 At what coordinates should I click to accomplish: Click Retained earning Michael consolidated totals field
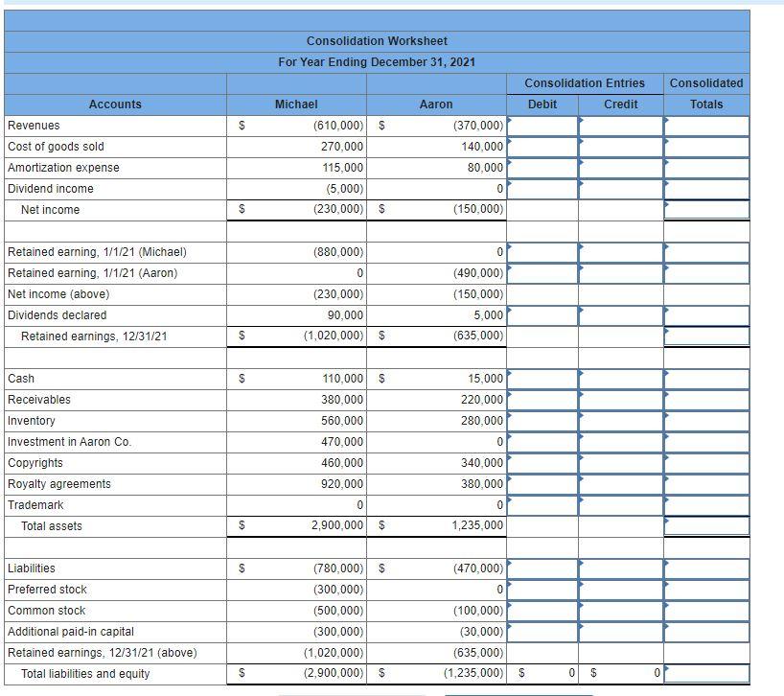point(706,252)
